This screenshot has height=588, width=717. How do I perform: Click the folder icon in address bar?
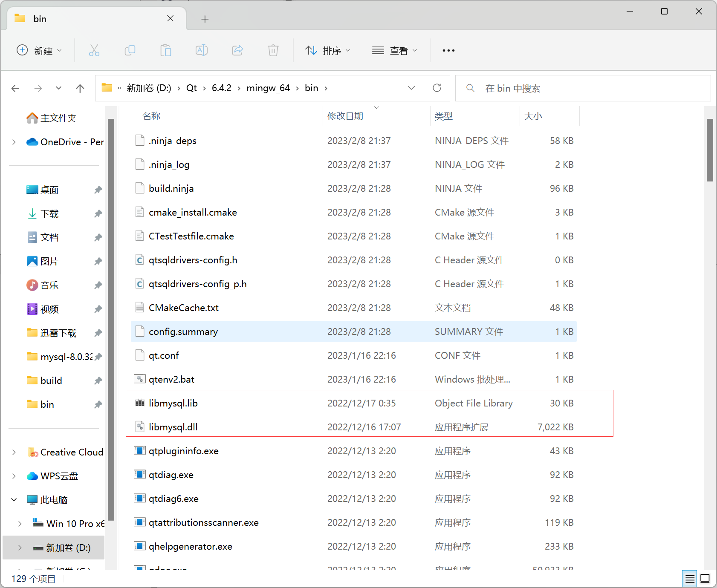coord(107,88)
